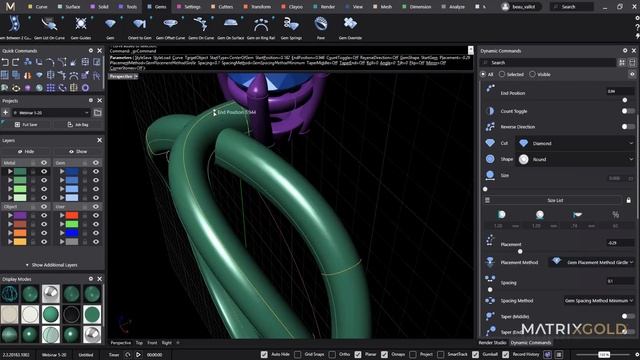Open Dynamic Commands panel settings gear

625,51
